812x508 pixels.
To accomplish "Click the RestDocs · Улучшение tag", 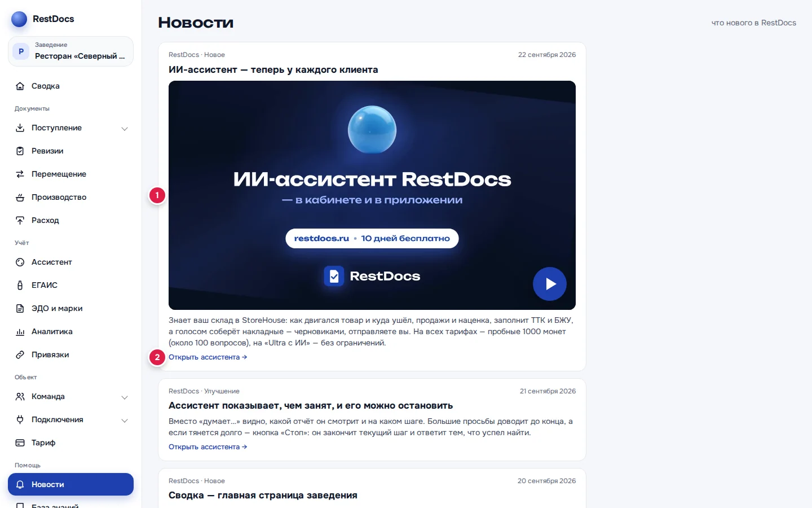I will 204,391.
